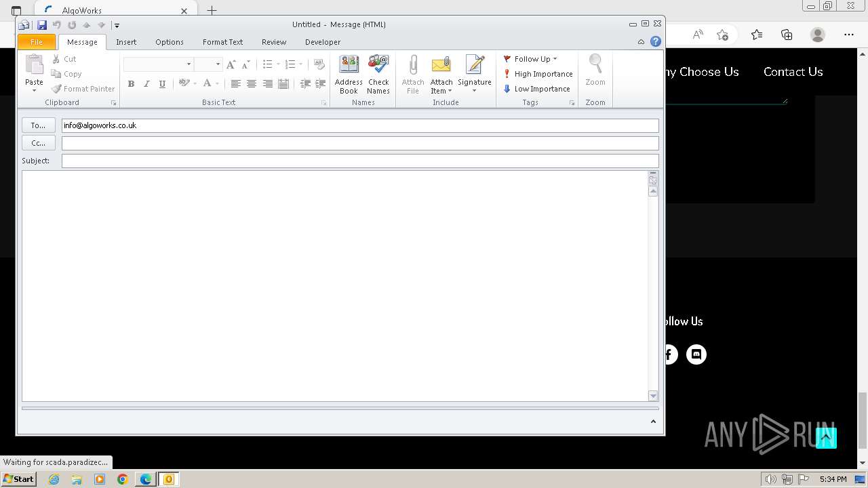Open Google Chrome from the taskbar
The image size is (868, 488).
click(x=123, y=479)
